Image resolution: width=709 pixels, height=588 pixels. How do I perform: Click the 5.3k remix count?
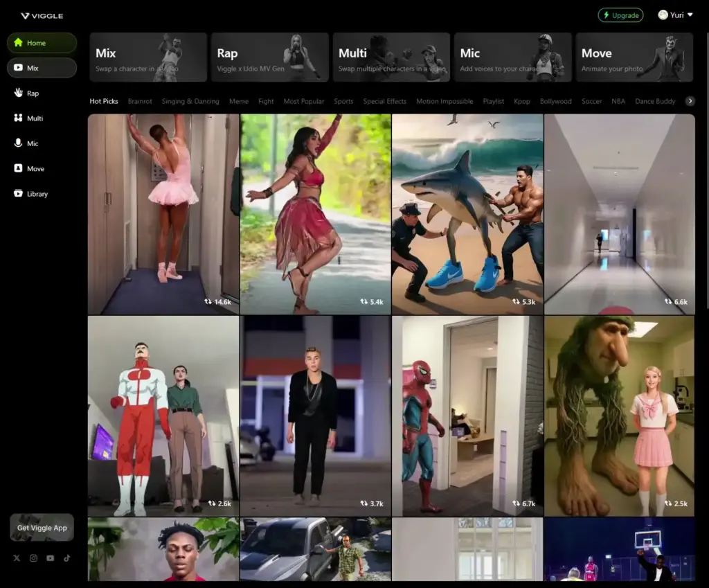pos(523,302)
